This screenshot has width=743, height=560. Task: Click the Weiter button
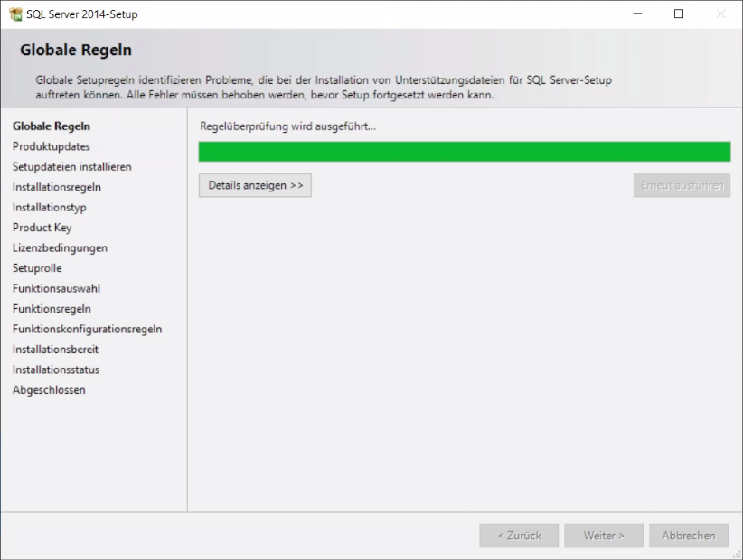tap(604, 536)
